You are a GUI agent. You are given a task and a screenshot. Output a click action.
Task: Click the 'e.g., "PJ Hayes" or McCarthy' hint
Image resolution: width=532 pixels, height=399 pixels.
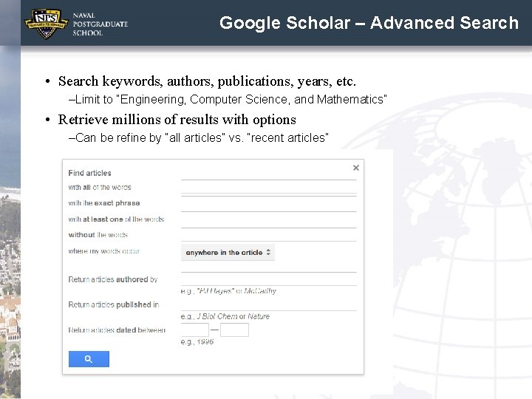pos(228,291)
